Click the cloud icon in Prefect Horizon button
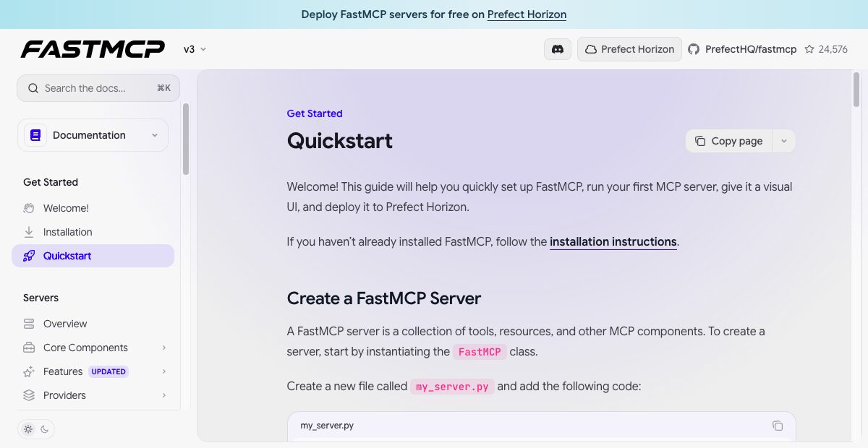868x448 pixels. coord(591,49)
